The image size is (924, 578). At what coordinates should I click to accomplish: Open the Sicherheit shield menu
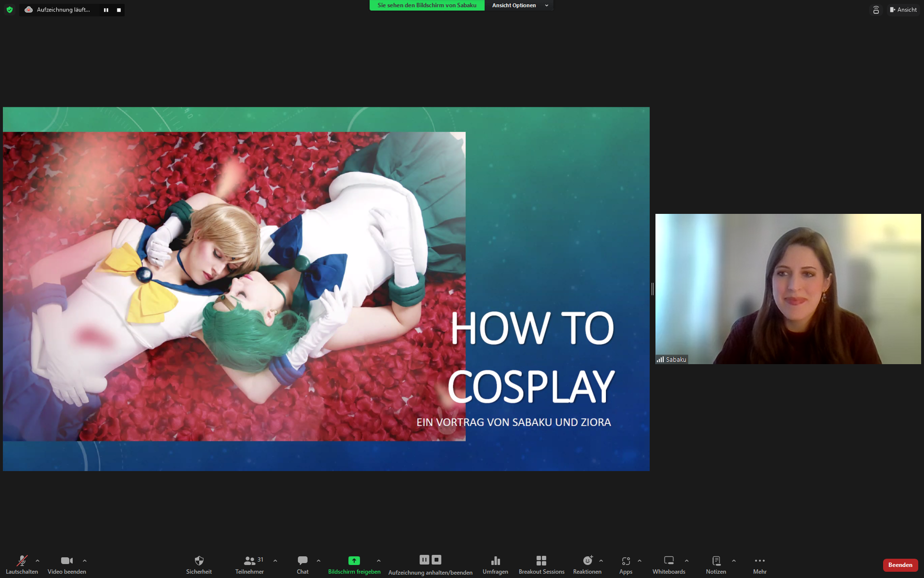(x=199, y=565)
